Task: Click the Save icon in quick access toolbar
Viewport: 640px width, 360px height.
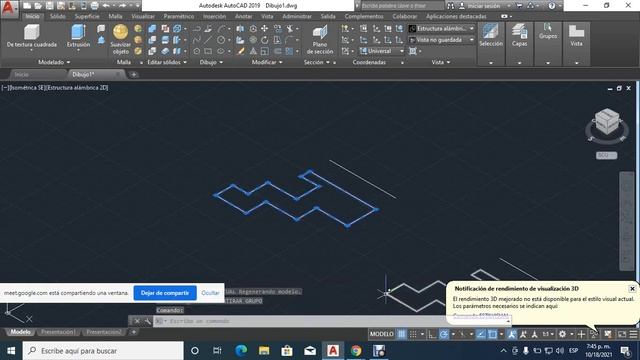Action: pos(49,6)
